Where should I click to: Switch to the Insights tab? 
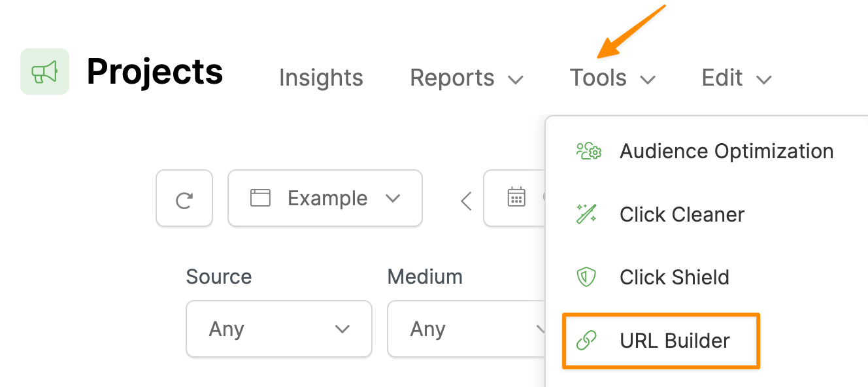click(x=321, y=78)
